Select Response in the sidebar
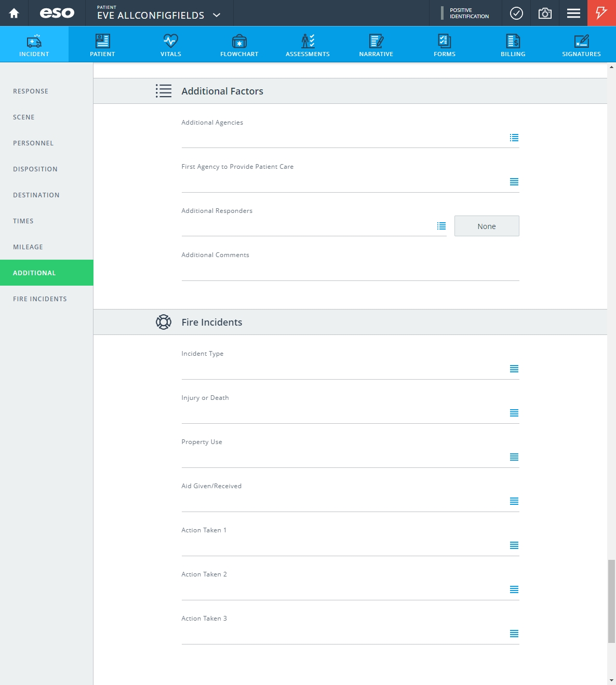Viewport: 616px width, 685px height. pyautogui.click(x=47, y=91)
